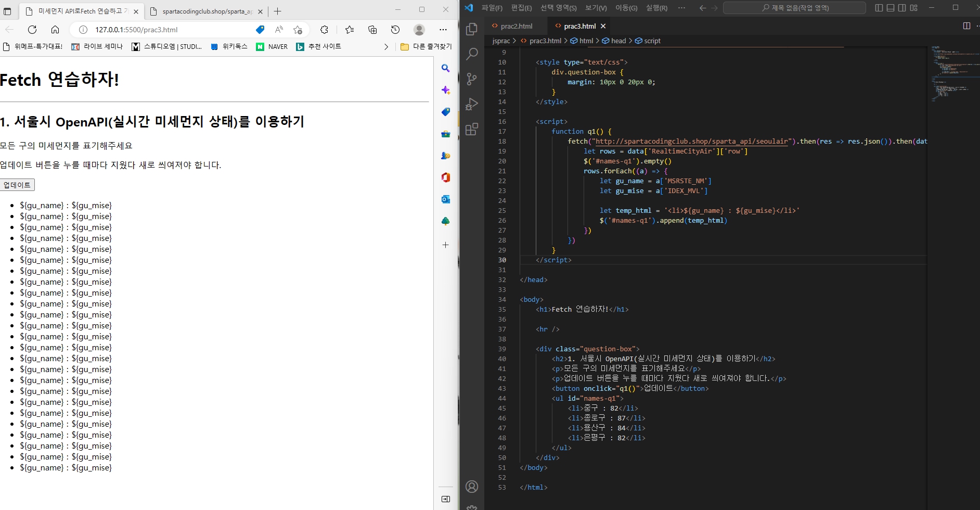Close the prac3.html editor tab
980x510 pixels.
click(x=603, y=26)
